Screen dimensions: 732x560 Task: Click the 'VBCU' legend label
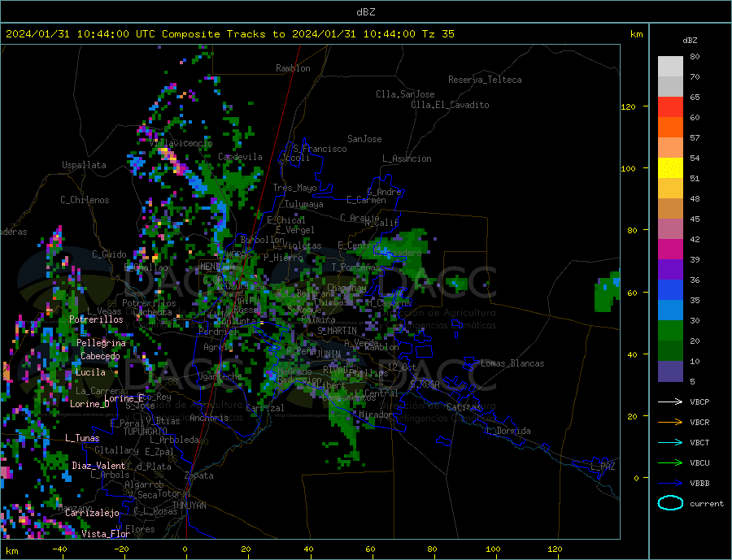click(699, 463)
